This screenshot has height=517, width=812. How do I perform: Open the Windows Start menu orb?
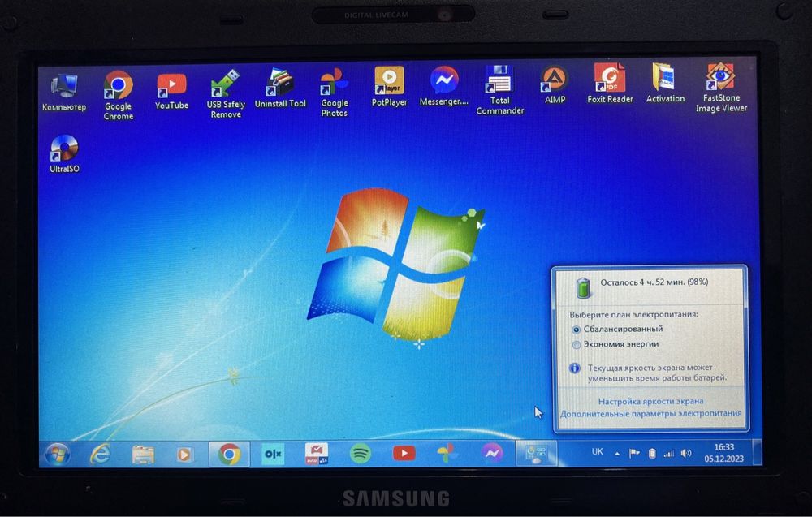pyautogui.click(x=57, y=454)
